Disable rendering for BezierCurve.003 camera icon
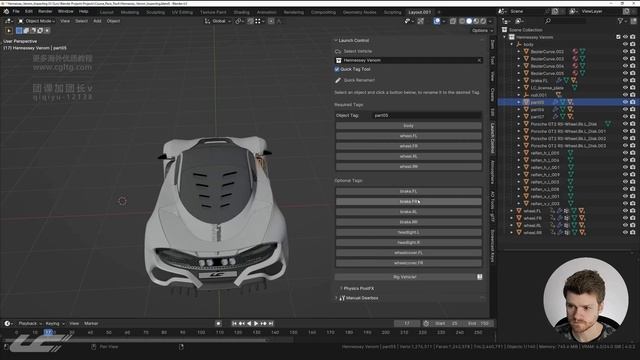Viewport: 640px width, 360px height. coord(633,59)
